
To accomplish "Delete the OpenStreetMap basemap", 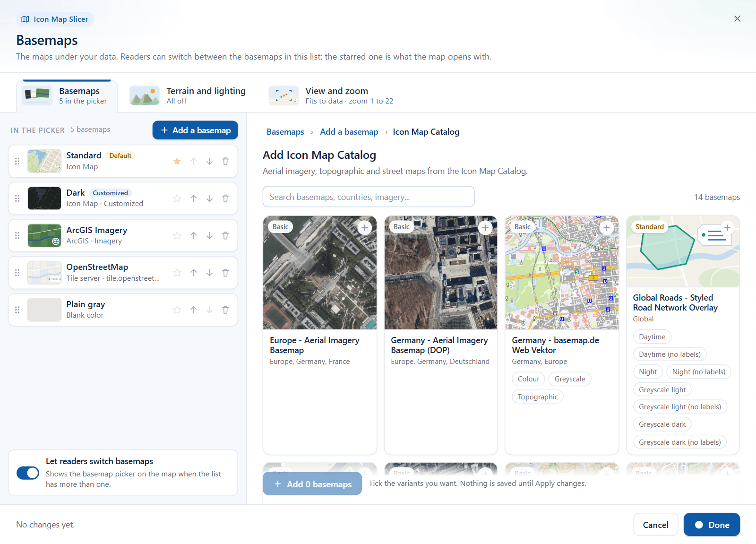I will click(x=225, y=273).
